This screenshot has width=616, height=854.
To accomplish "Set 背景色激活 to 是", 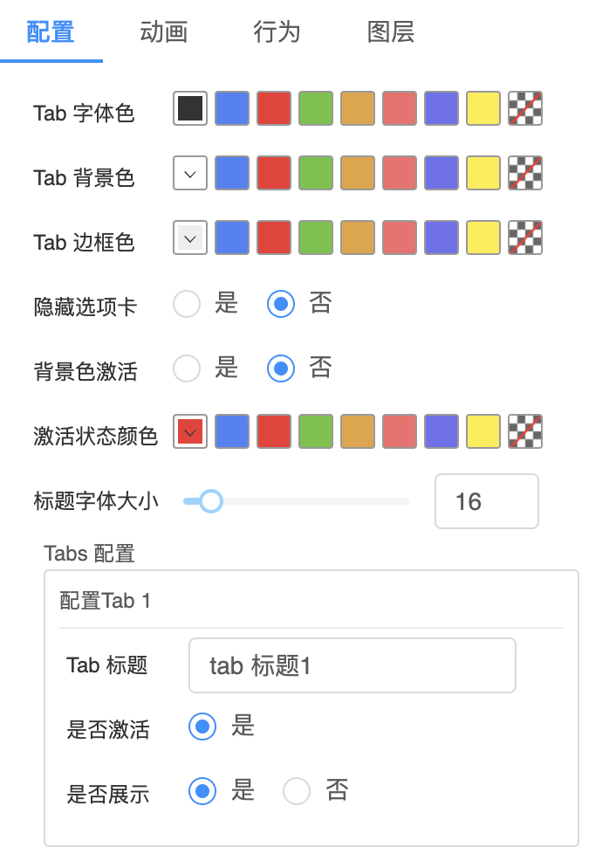I will 187,368.
